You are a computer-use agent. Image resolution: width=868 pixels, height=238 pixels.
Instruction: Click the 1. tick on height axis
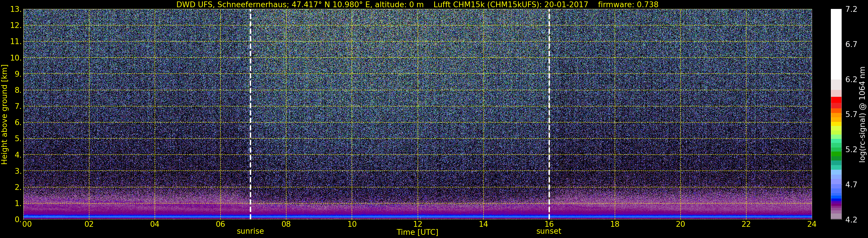tap(18, 204)
